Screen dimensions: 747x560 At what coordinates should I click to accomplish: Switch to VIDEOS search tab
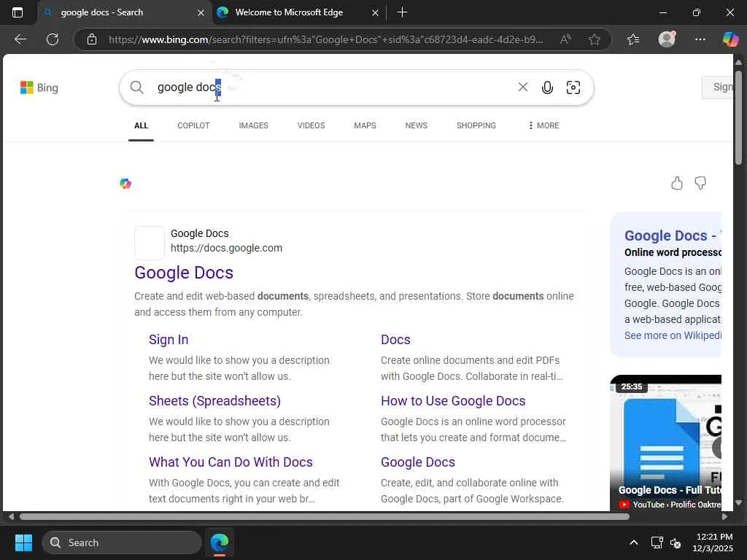[x=311, y=125]
